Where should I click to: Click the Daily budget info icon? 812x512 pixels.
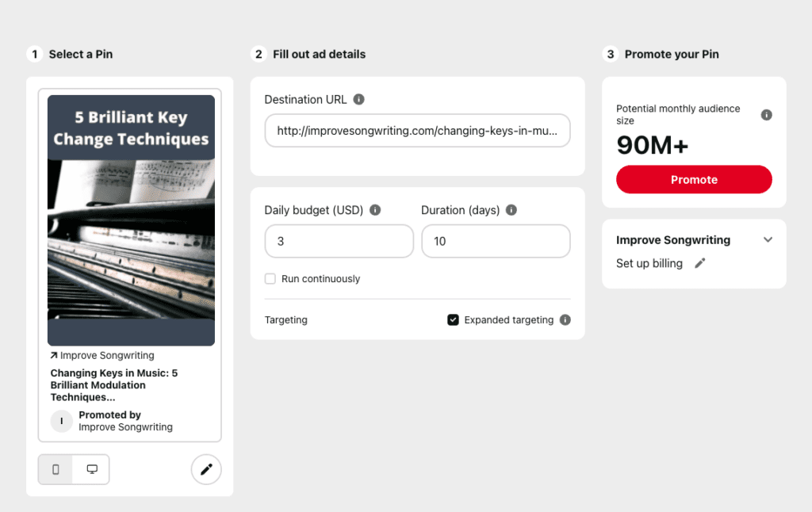pos(375,210)
